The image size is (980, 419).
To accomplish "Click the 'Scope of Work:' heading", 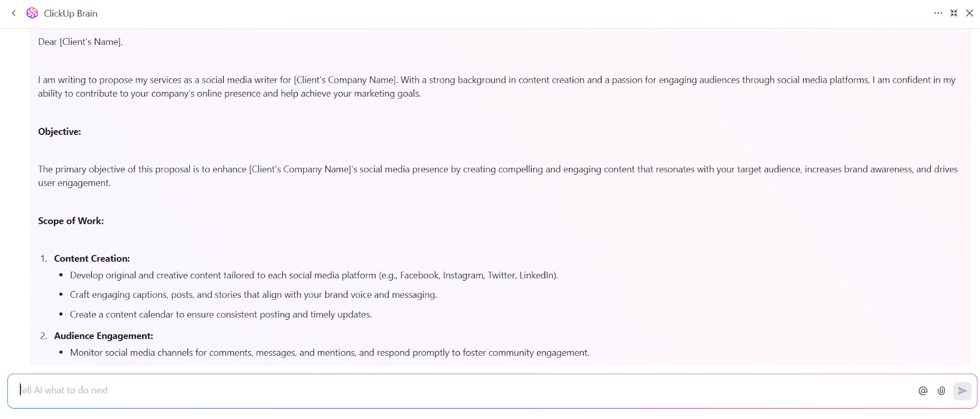I will tap(71, 221).
